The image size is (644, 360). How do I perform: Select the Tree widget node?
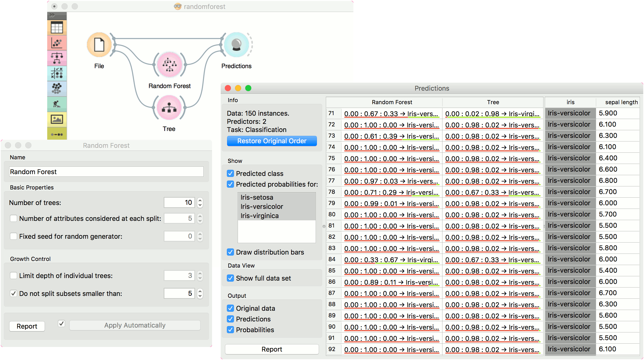pyautogui.click(x=169, y=107)
